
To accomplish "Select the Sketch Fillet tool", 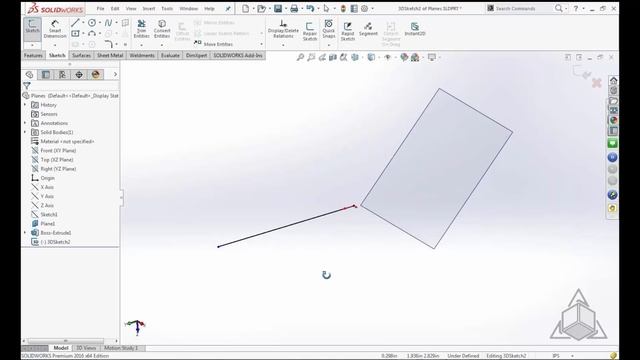I will [x=108, y=44].
